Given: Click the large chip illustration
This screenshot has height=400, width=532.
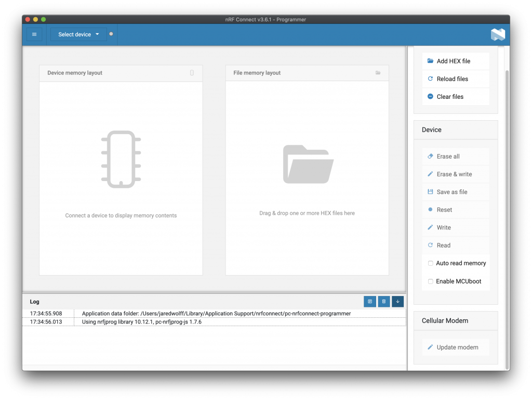Looking at the screenshot, I should click(x=121, y=159).
